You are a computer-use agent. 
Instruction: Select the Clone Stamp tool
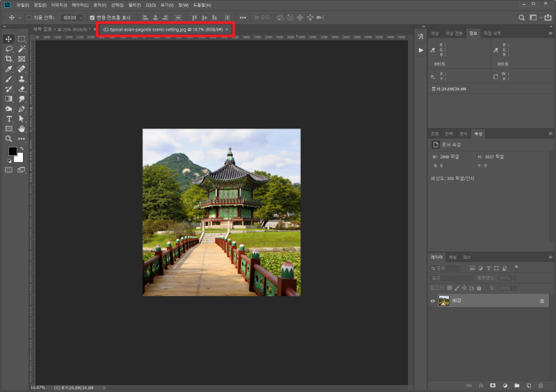(x=22, y=79)
